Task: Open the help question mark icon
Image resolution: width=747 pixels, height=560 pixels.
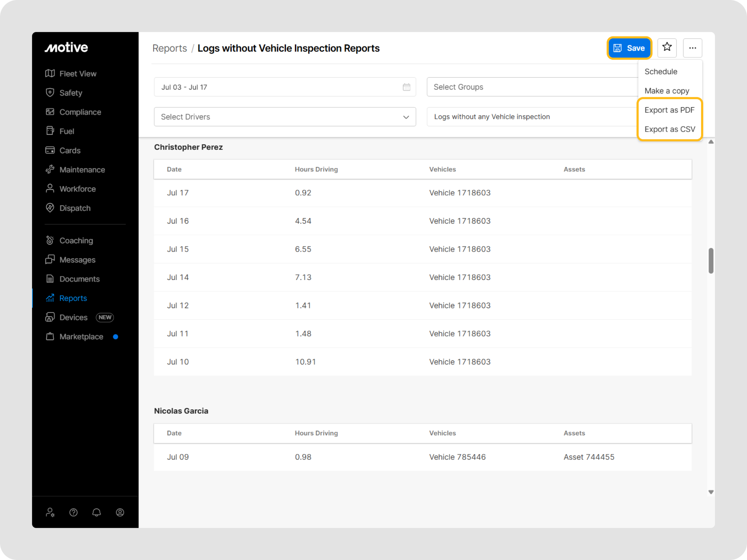Action: coord(73,512)
